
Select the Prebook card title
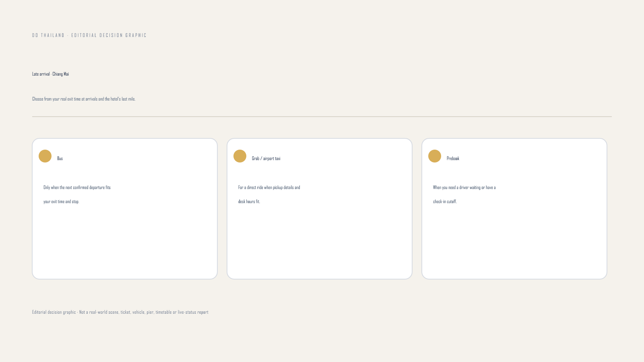tap(453, 158)
